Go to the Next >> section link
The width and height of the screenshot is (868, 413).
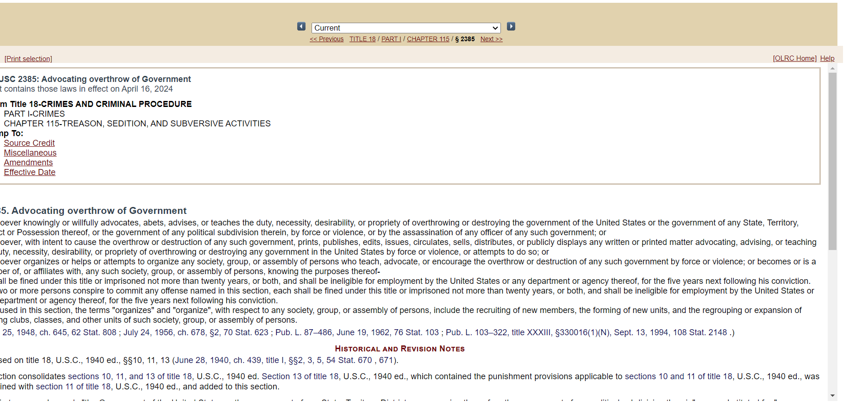(x=491, y=39)
